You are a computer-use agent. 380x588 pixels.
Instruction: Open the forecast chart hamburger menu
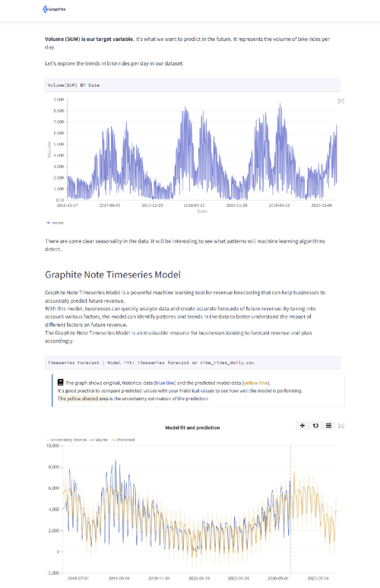328,425
